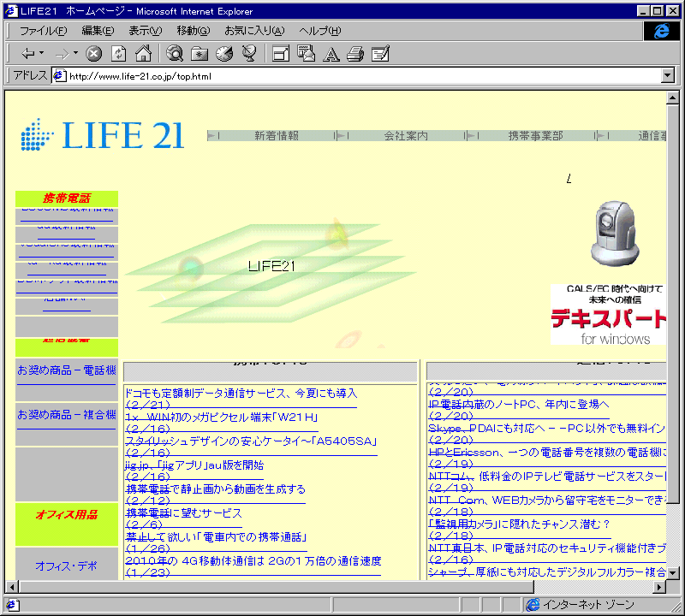This screenshot has height=616, width=685.
Task: Click the デキスパート for windows banner
Action: 608,315
